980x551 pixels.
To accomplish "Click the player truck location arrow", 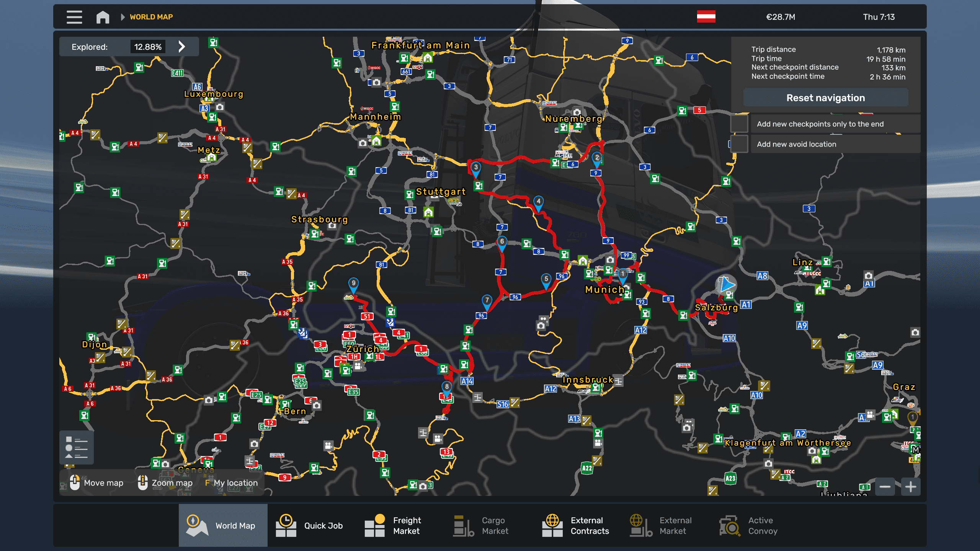I will click(726, 285).
